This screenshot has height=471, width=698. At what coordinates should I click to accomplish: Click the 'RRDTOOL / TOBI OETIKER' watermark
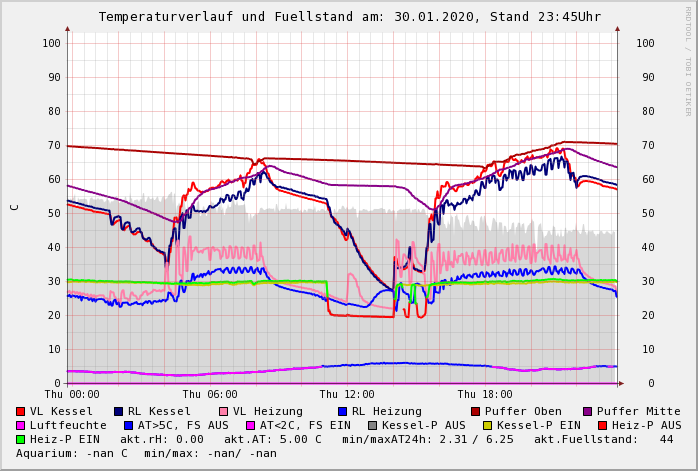688,60
